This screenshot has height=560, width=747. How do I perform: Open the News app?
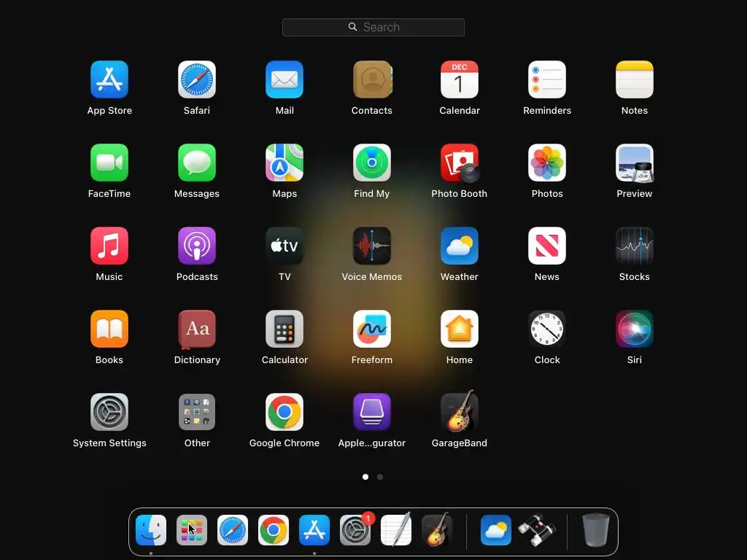click(547, 246)
